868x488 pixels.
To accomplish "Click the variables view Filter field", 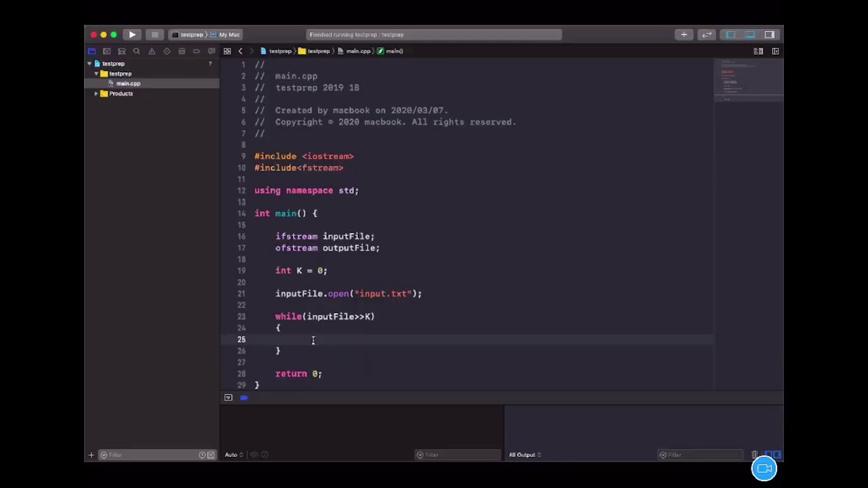I will click(458, 455).
